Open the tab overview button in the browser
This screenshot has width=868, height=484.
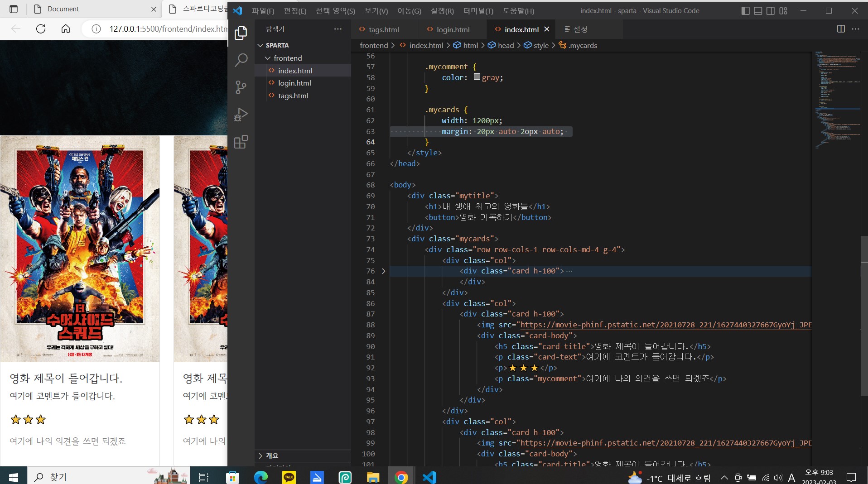tap(14, 9)
